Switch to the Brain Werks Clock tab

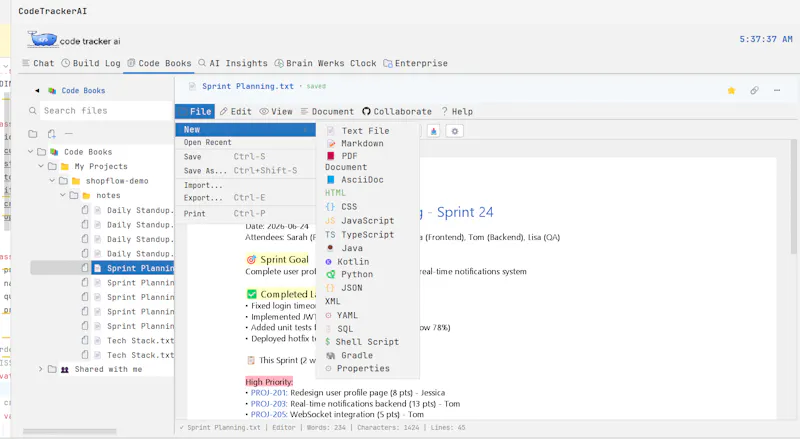326,63
